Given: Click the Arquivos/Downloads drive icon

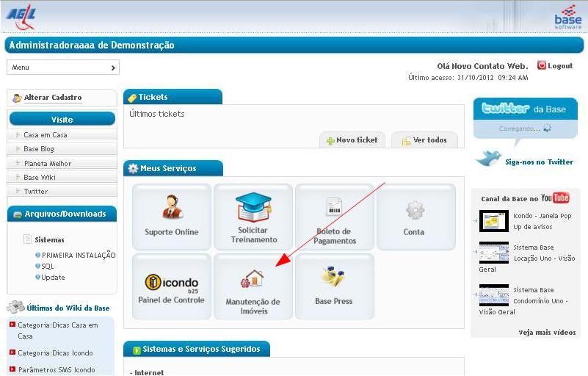Looking at the screenshot, I should point(17,214).
